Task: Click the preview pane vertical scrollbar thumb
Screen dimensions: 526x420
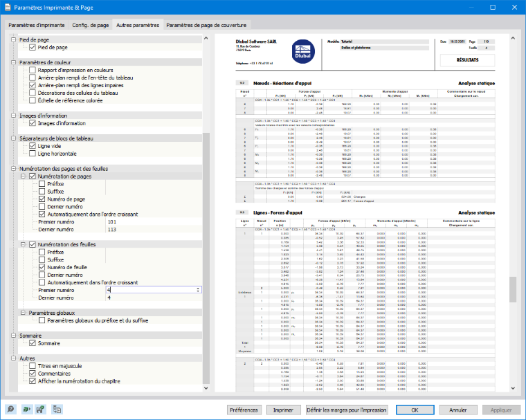Action: [x=513, y=289]
